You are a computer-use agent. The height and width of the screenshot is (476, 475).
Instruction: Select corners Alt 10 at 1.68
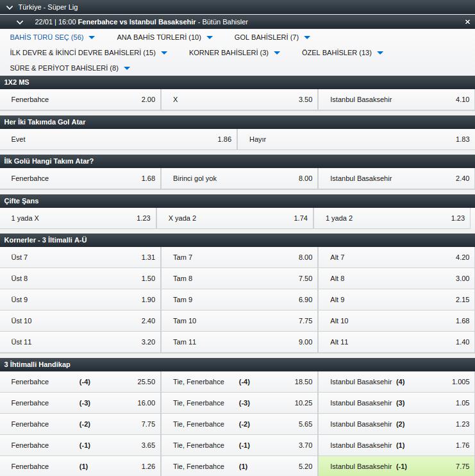coord(396,321)
